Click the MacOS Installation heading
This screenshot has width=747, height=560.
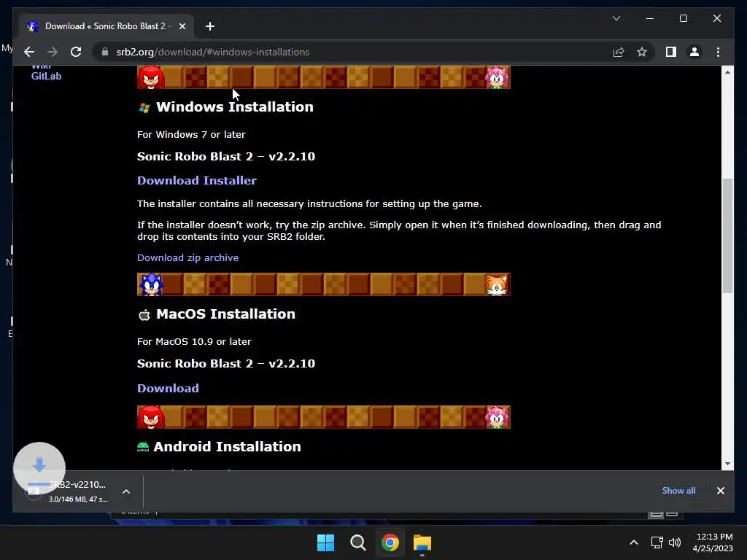(226, 314)
